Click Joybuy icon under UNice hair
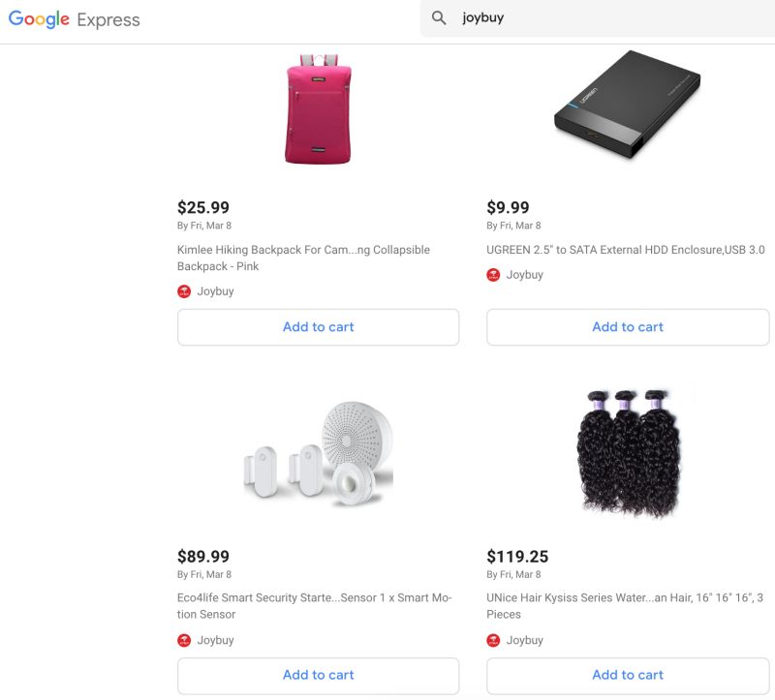775x700 pixels. click(x=493, y=640)
